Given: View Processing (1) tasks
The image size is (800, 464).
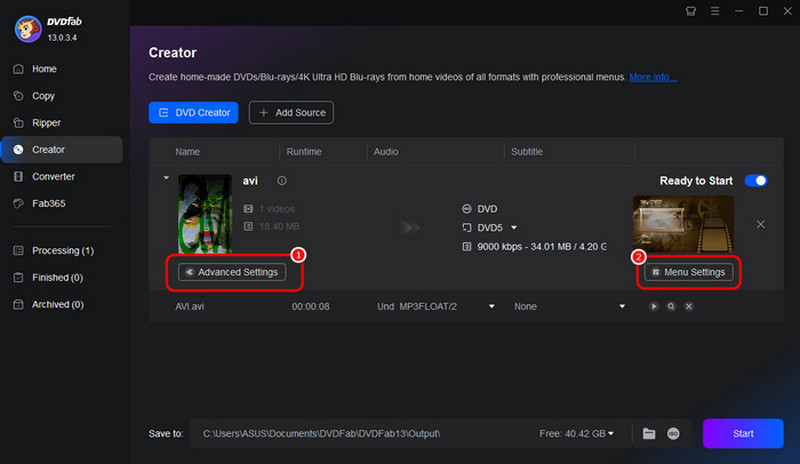Looking at the screenshot, I should pos(61,251).
